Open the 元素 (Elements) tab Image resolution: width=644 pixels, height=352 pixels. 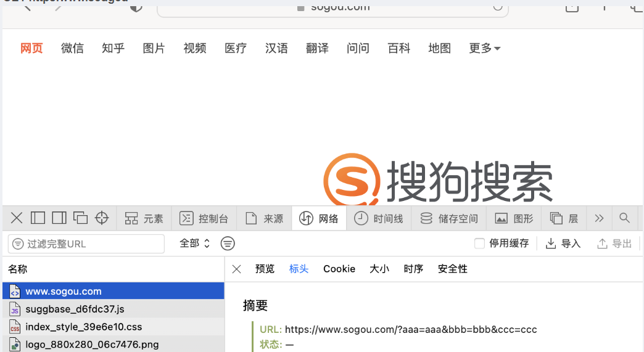pos(144,218)
